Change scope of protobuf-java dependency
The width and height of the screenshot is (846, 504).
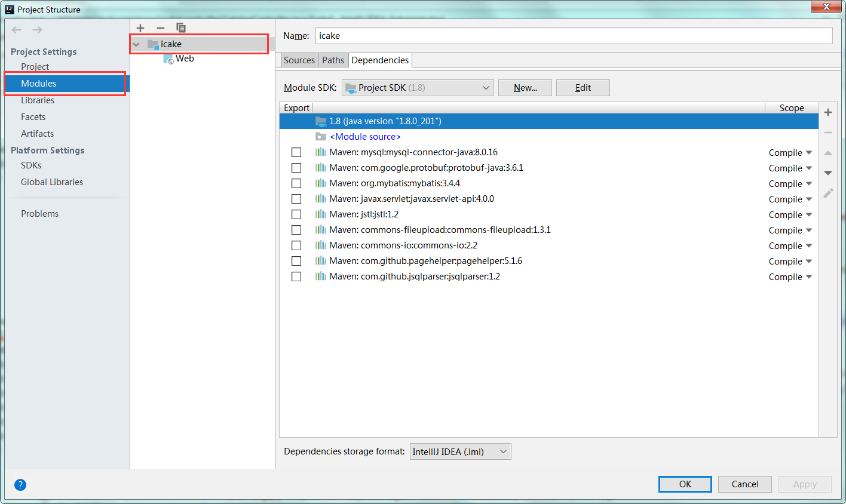[x=790, y=168]
